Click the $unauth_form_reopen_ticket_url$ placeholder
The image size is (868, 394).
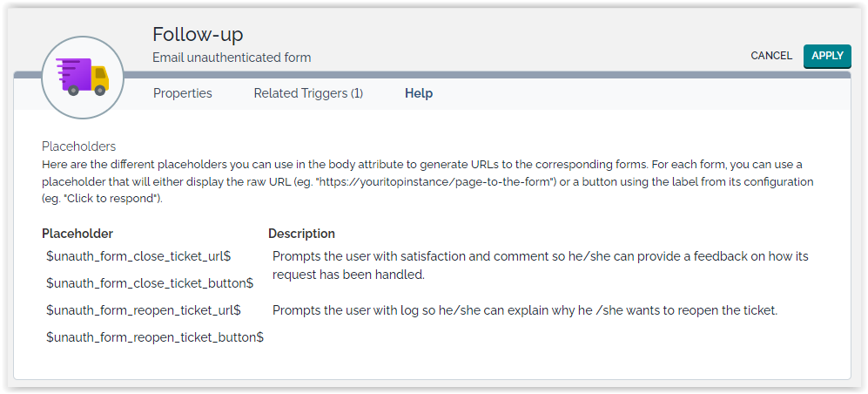pos(144,310)
